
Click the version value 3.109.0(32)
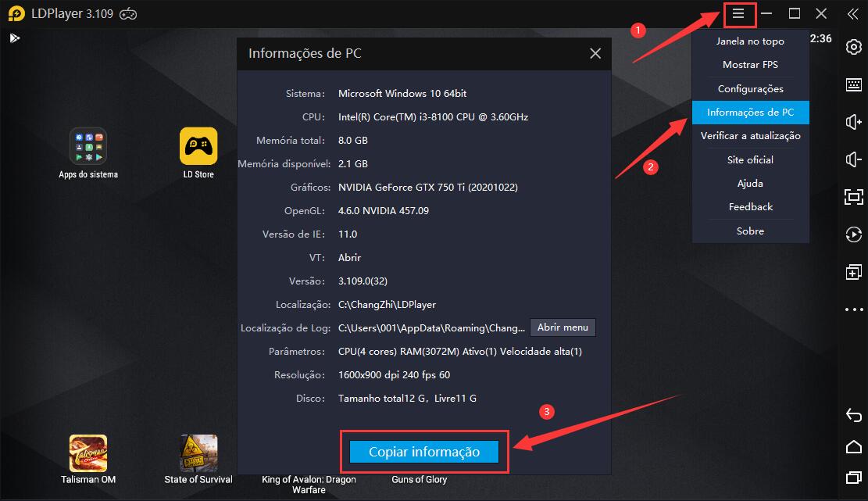(363, 281)
